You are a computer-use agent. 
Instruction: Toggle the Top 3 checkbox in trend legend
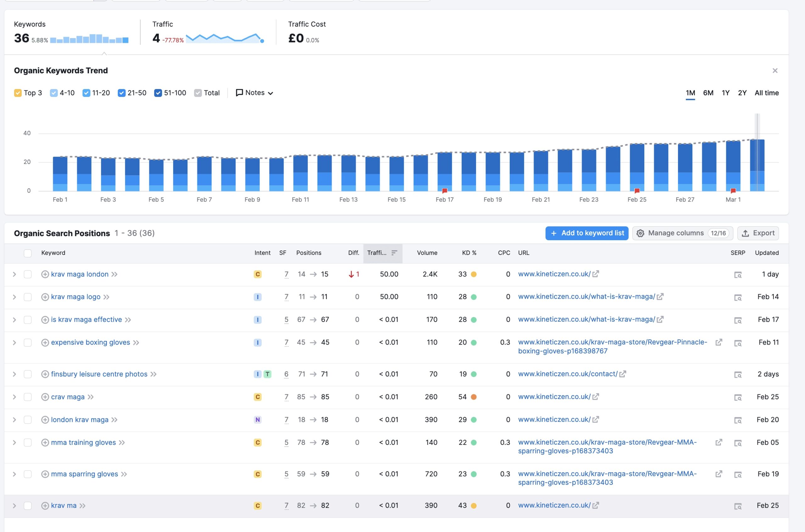pyautogui.click(x=18, y=93)
